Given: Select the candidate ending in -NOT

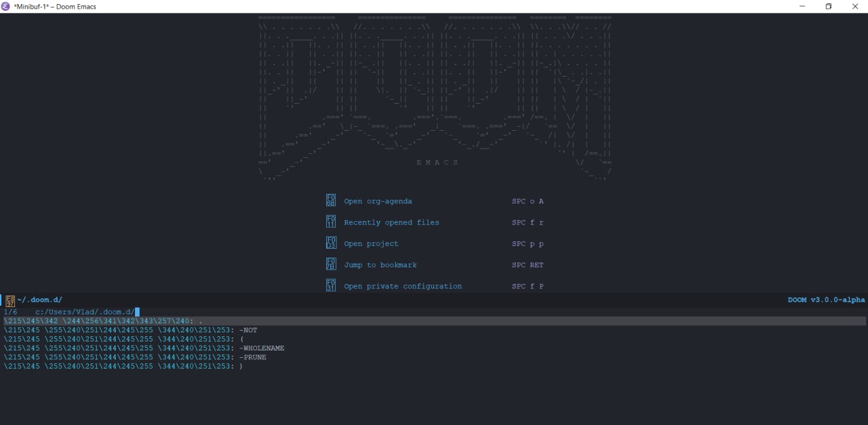Looking at the screenshot, I should click(130, 330).
